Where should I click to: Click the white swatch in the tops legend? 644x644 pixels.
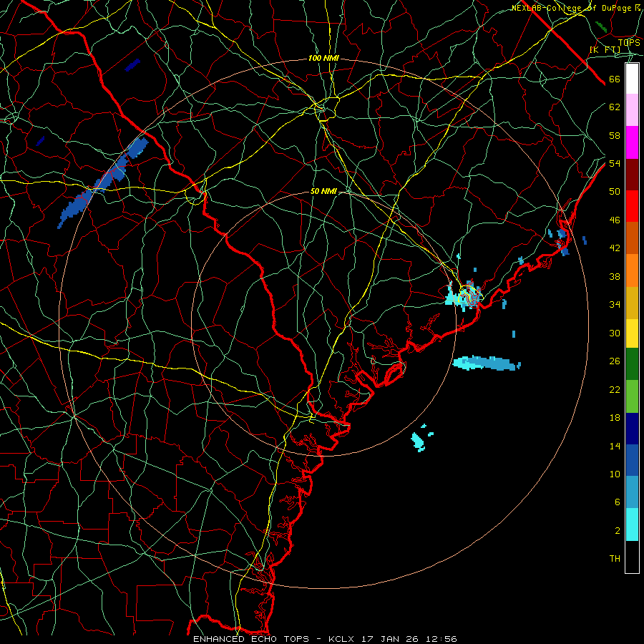tap(632, 79)
